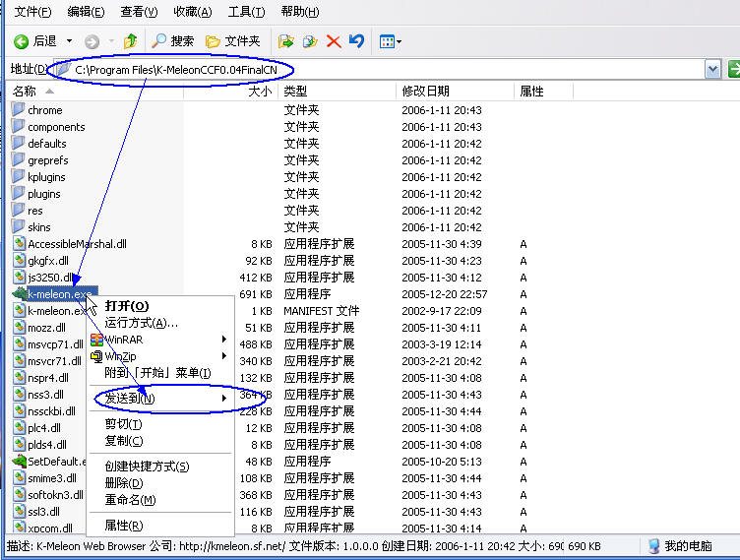The image size is (740, 560).
Task: Click the green Back arrow icon
Action: point(21,41)
